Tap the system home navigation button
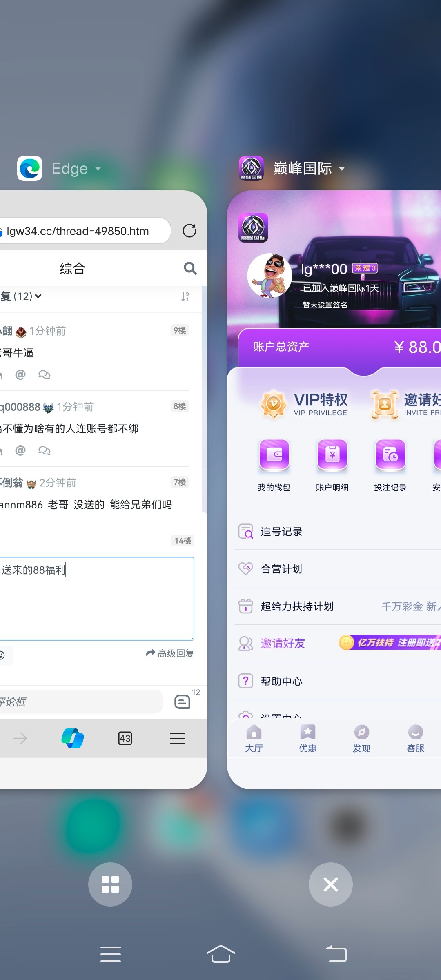The image size is (441, 980). coord(220,954)
